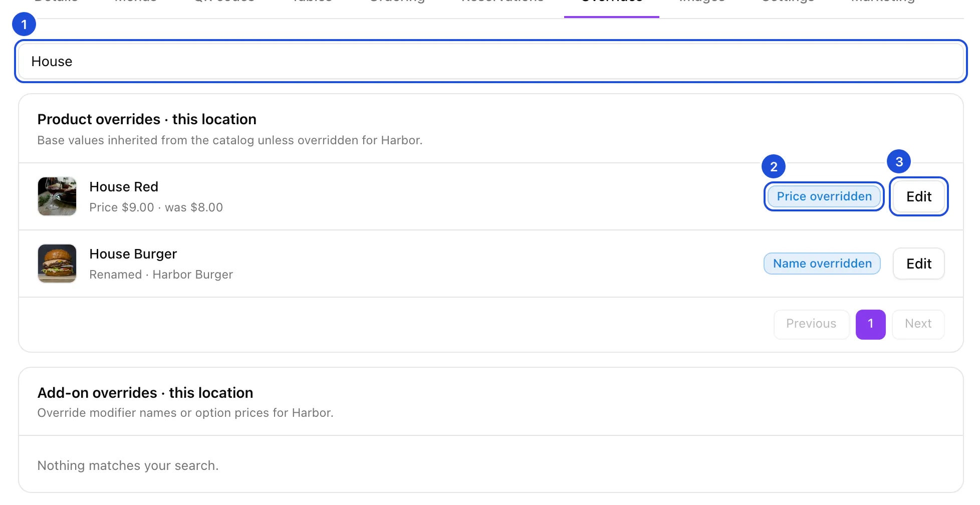This screenshot has width=980, height=505.
Task: Click the "House Burger" product name
Action: tap(133, 254)
